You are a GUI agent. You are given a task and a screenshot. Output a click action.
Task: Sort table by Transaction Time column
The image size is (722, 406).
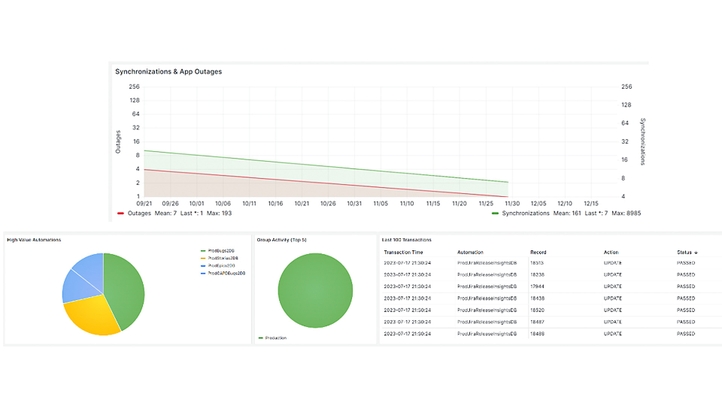(404, 253)
